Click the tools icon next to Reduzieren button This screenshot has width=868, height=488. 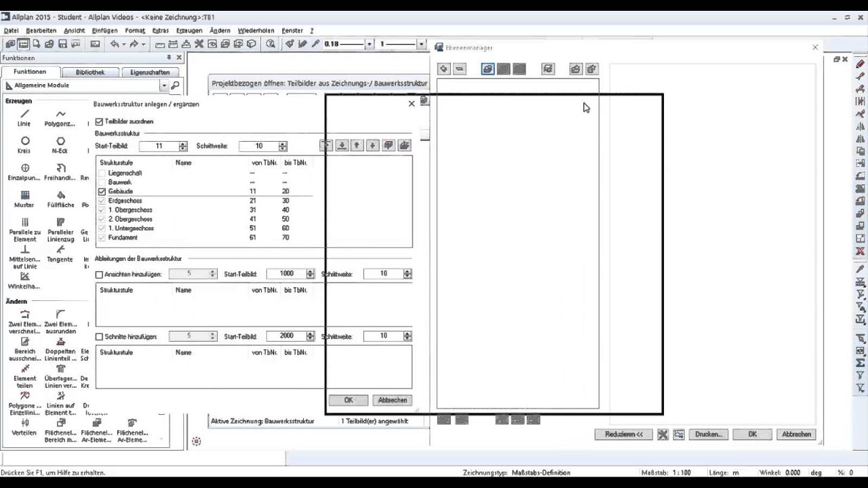coord(663,434)
